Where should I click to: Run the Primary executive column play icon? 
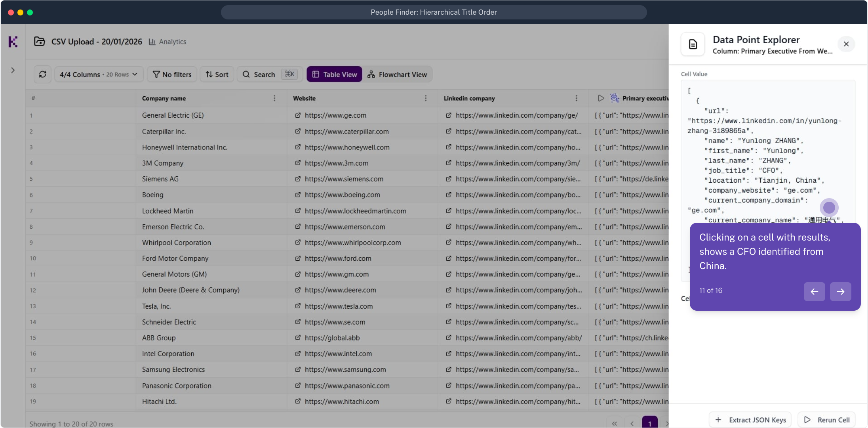click(601, 98)
